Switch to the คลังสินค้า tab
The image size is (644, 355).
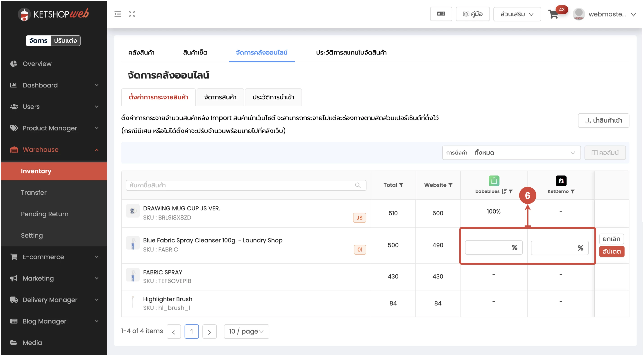coord(141,52)
